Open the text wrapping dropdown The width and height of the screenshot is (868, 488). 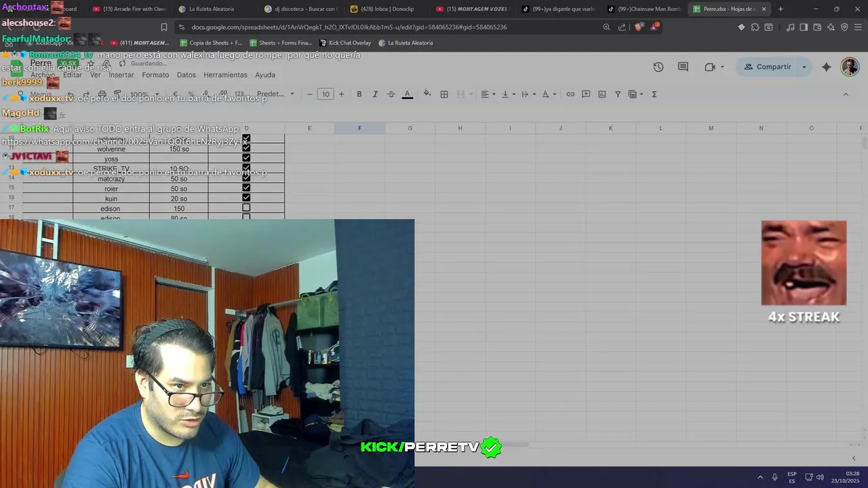point(529,94)
